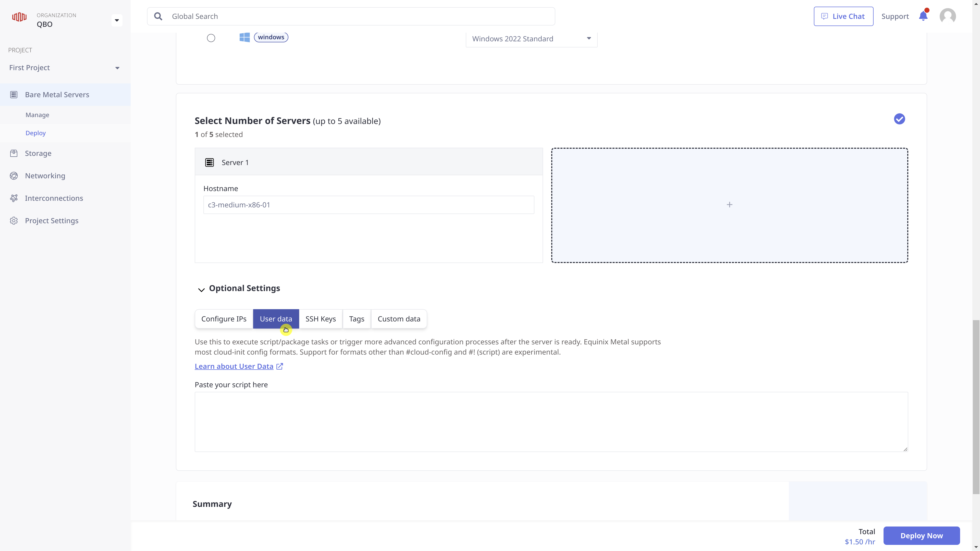This screenshot has height=551, width=980.
Task: Click the Bare Metal Servers sidebar icon
Action: point(14,95)
